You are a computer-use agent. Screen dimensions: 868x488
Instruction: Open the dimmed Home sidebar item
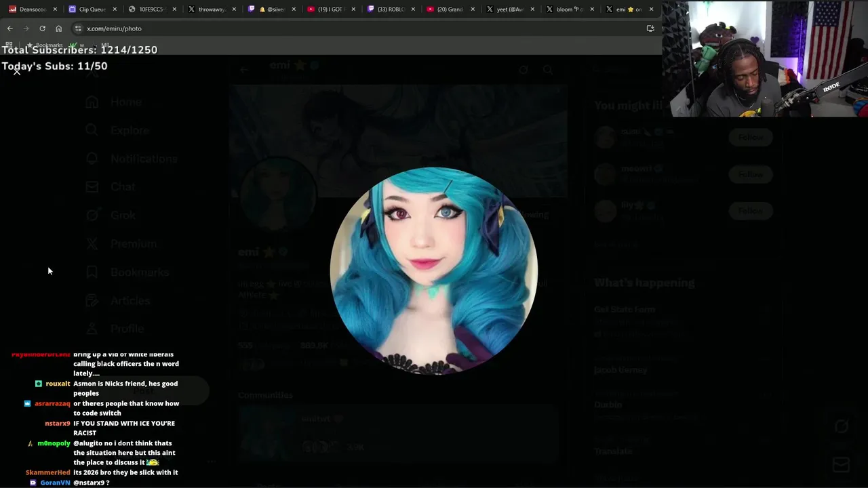click(114, 102)
